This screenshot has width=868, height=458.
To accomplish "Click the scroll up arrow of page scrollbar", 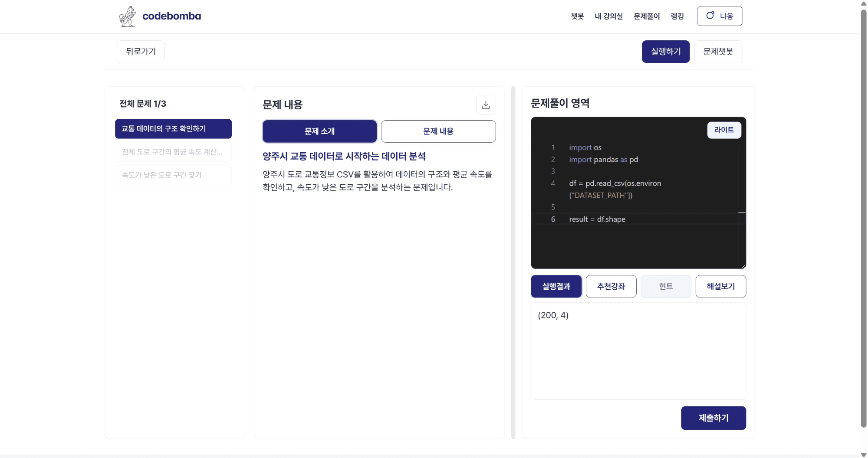I will tap(864, 3).
